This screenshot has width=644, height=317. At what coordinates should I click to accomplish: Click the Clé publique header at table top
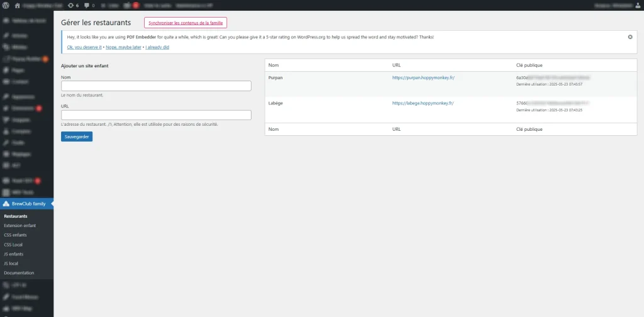tap(530, 65)
